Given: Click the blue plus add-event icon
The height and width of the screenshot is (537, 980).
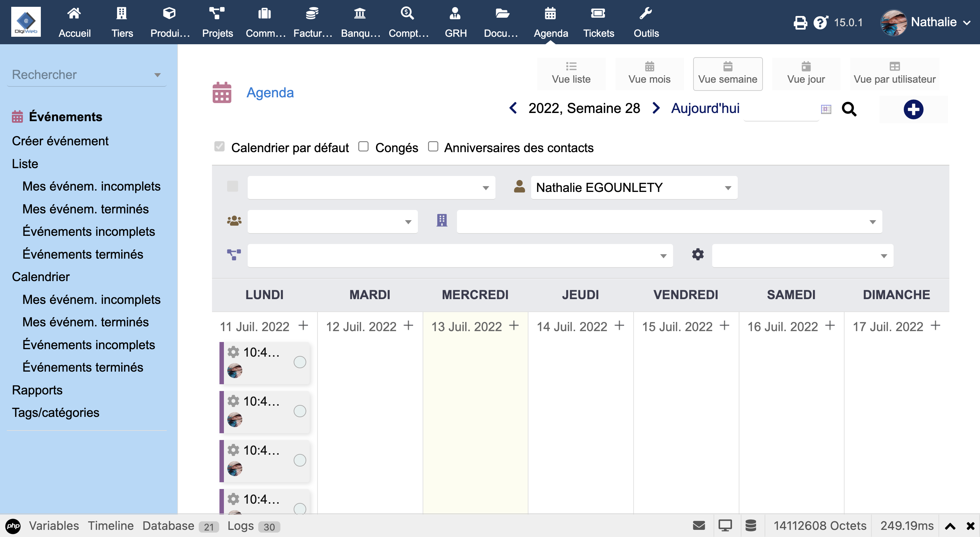Looking at the screenshot, I should pyautogui.click(x=913, y=110).
